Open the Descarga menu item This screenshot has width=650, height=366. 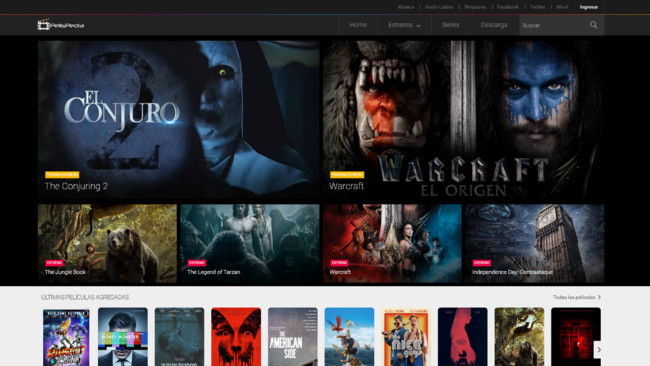click(x=494, y=25)
